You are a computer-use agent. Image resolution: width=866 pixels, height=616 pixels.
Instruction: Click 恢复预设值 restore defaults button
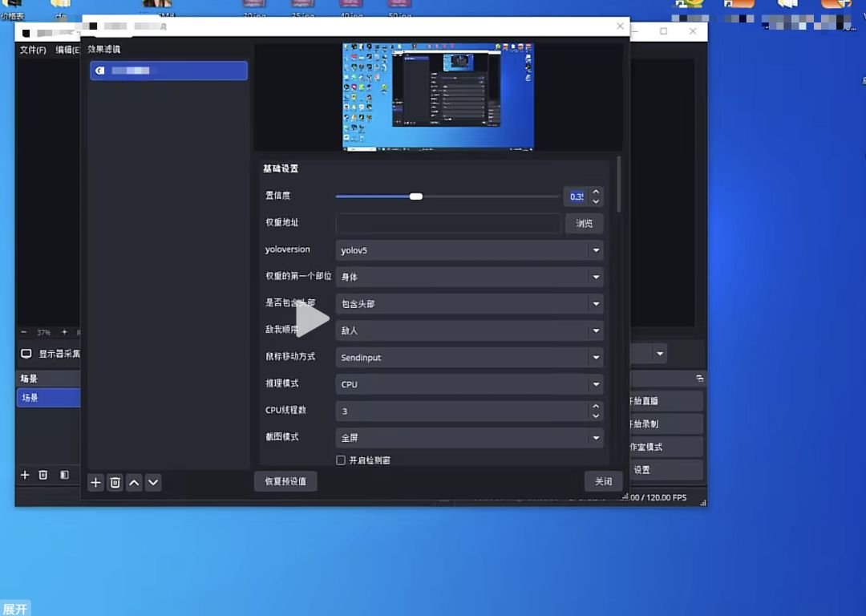285,481
